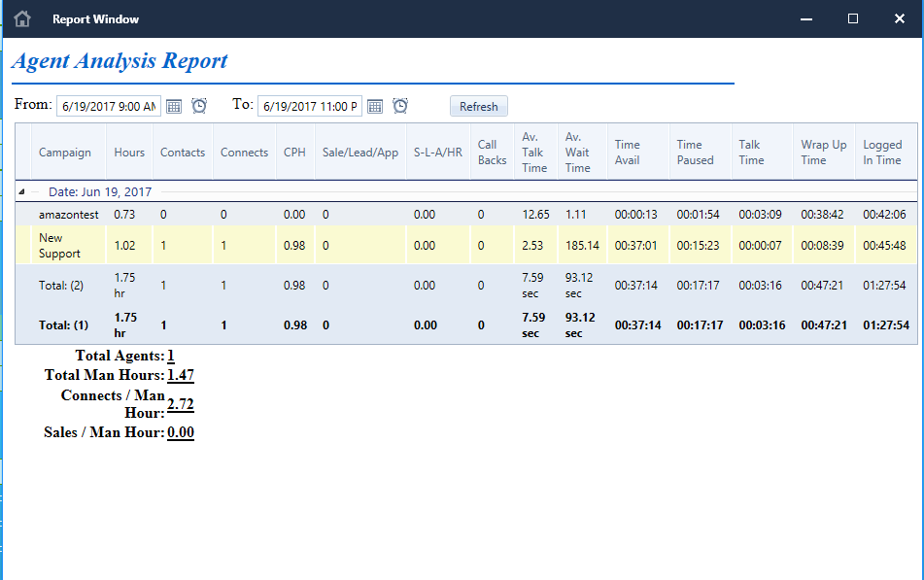Click amazontest Wrap Up Time 00:38:42
Image resolution: width=924 pixels, height=580 pixels.
[x=822, y=215]
